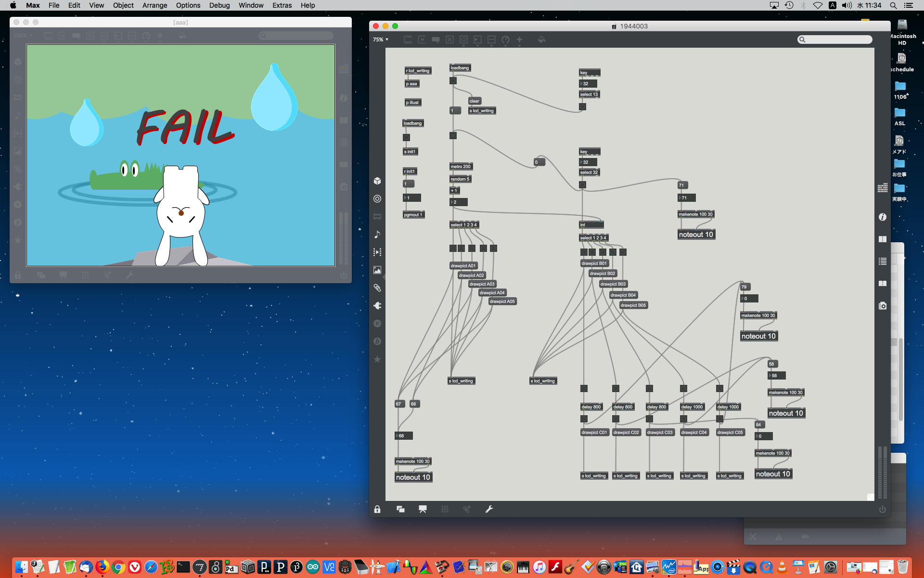Click the audio level meter slider at bottom right

(x=882, y=472)
